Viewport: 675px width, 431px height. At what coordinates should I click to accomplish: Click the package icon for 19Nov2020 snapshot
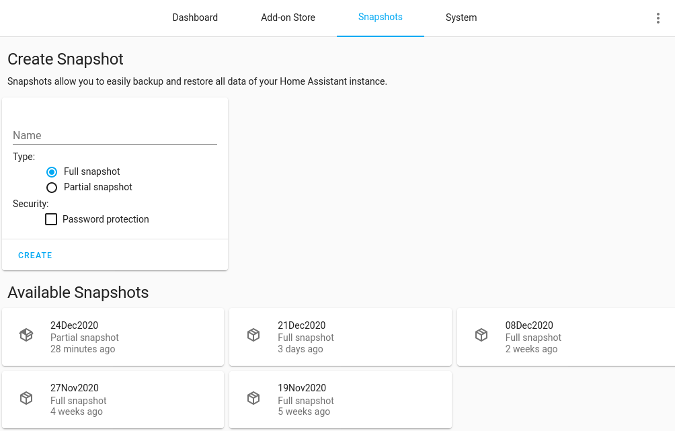tap(253, 398)
